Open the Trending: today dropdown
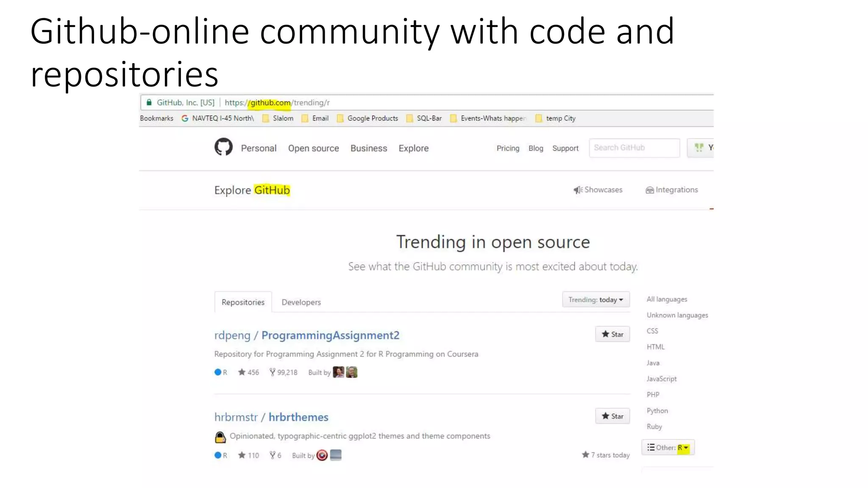Viewport: 868px width, 488px height. tap(595, 299)
